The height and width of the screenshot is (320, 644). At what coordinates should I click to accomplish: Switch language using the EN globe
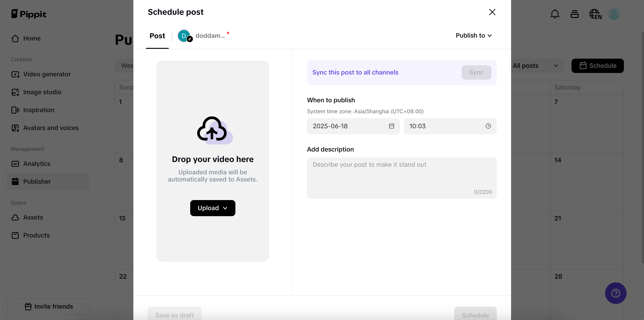(595, 14)
